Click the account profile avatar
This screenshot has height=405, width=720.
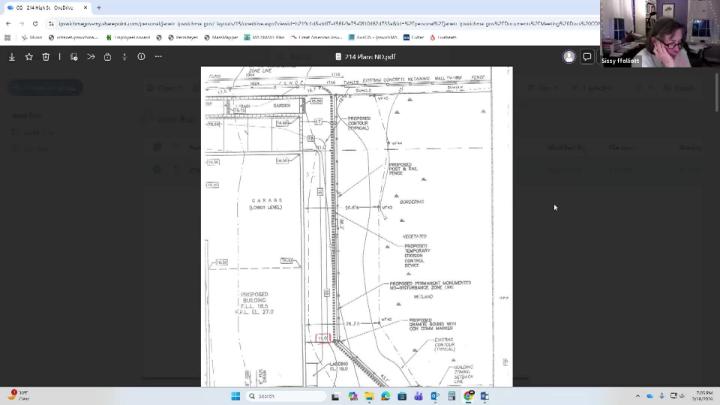point(569,57)
